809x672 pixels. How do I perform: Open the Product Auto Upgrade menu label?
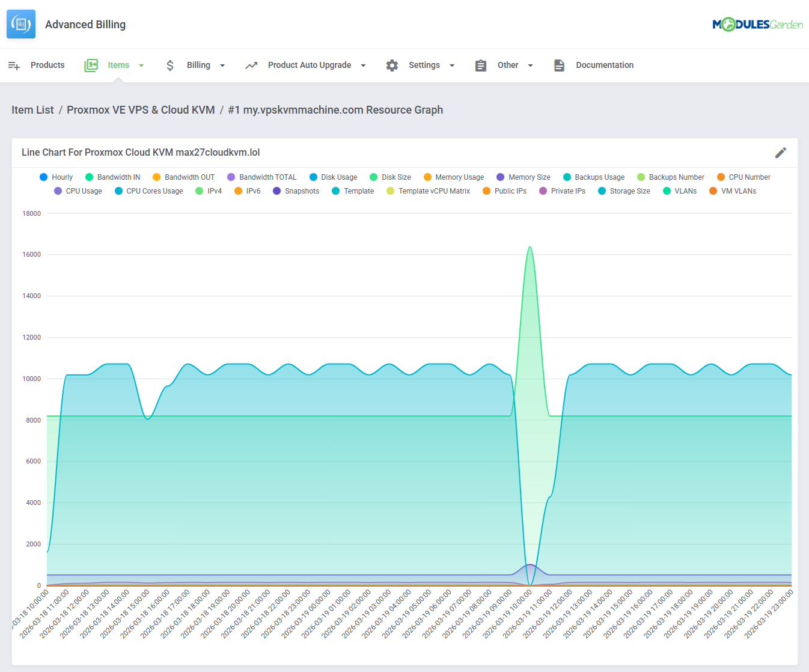click(x=310, y=65)
